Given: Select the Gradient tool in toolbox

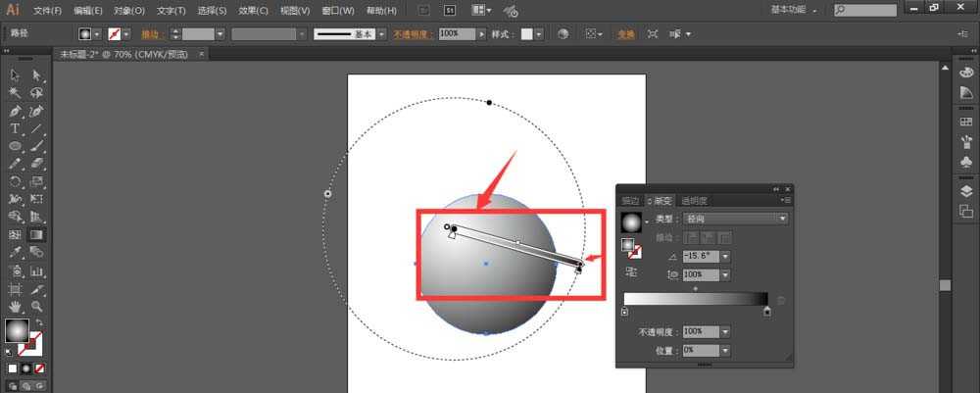Looking at the screenshot, I should click(x=36, y=235).
